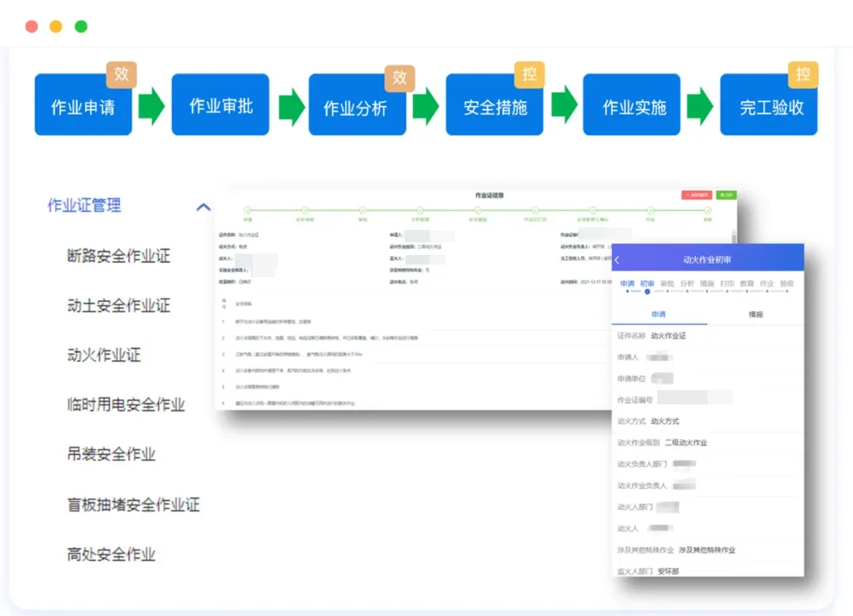Click the 动火方式 row in mobile form
853x616 pixels.
(x=708, y=421)
